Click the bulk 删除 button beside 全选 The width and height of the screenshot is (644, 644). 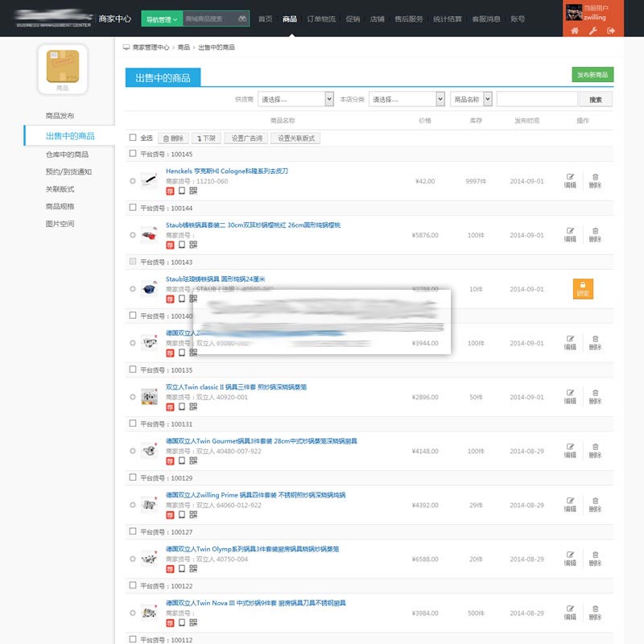click(173, 138)
